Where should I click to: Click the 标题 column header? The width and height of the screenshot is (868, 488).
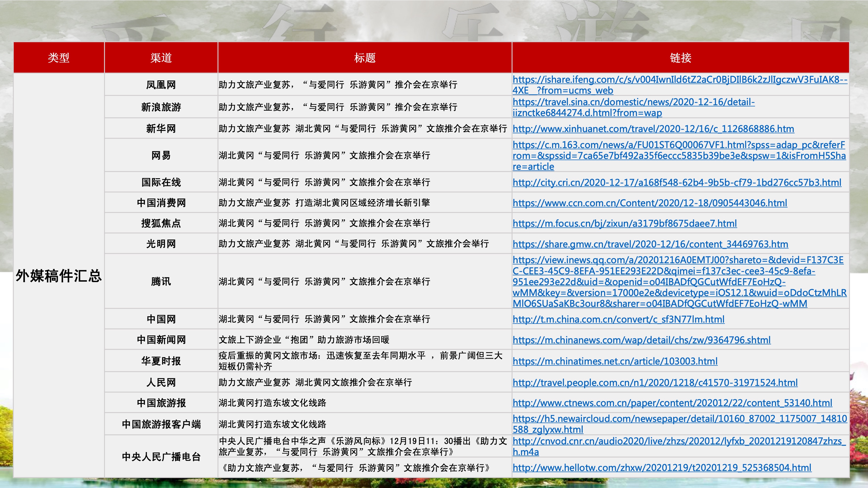pyautogui.click(x=365, y=58)
